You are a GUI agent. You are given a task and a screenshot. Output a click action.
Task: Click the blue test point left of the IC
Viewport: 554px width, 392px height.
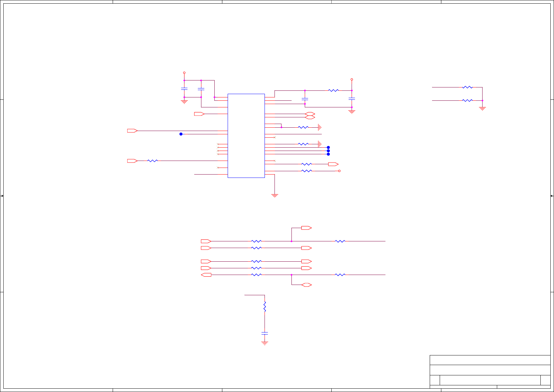(x=181, y=134)
